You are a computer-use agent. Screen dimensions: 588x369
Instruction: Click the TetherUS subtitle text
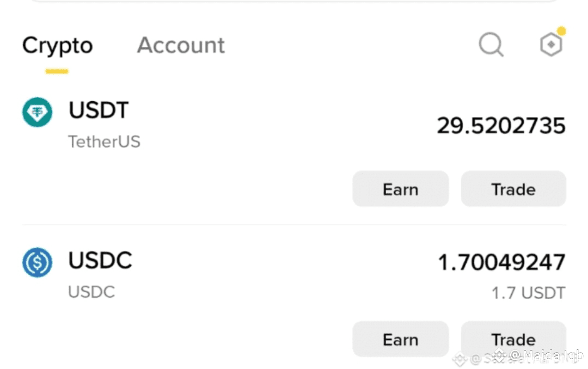coord(104,142)
